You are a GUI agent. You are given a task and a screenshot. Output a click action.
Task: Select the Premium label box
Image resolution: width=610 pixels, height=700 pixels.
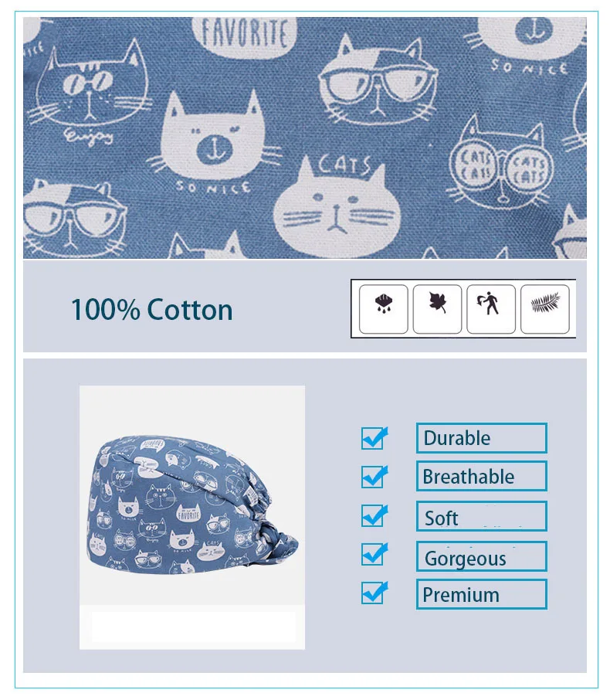(x=482, y=594)
